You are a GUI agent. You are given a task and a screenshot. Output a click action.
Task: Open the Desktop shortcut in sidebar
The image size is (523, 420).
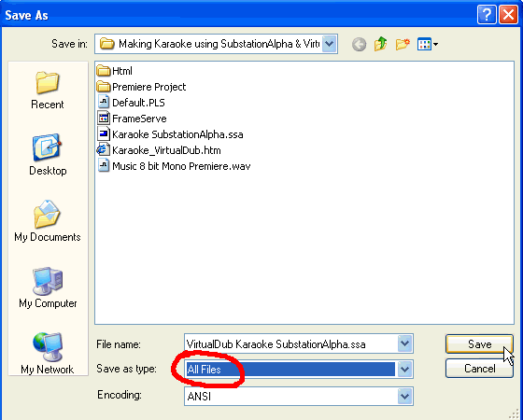coord(48,155)
